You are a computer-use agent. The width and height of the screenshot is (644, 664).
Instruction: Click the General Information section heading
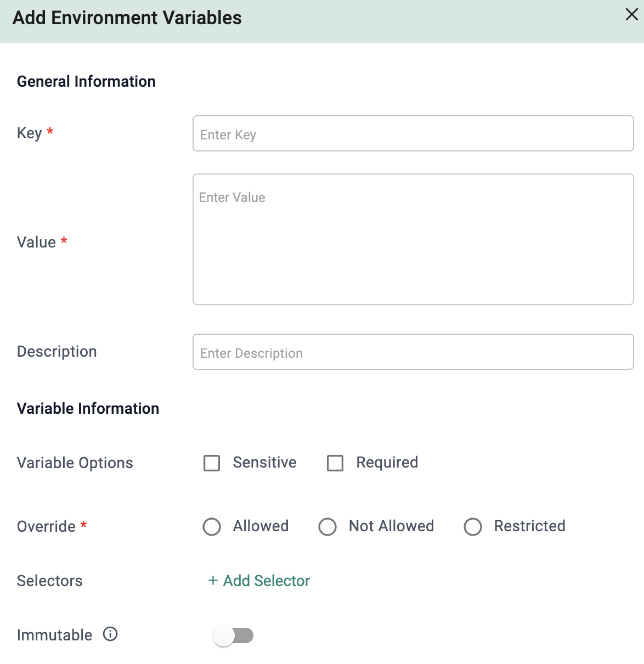(x=86, y=82)
